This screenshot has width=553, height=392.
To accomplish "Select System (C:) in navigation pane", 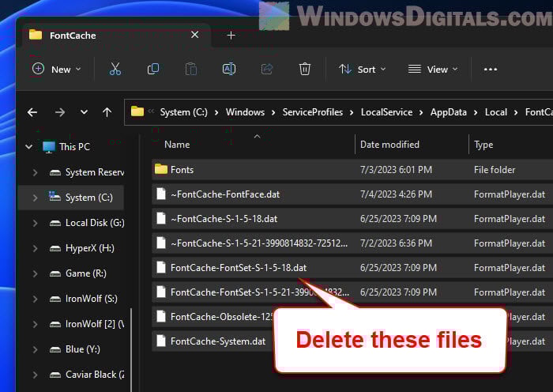I will coord(71,198).
